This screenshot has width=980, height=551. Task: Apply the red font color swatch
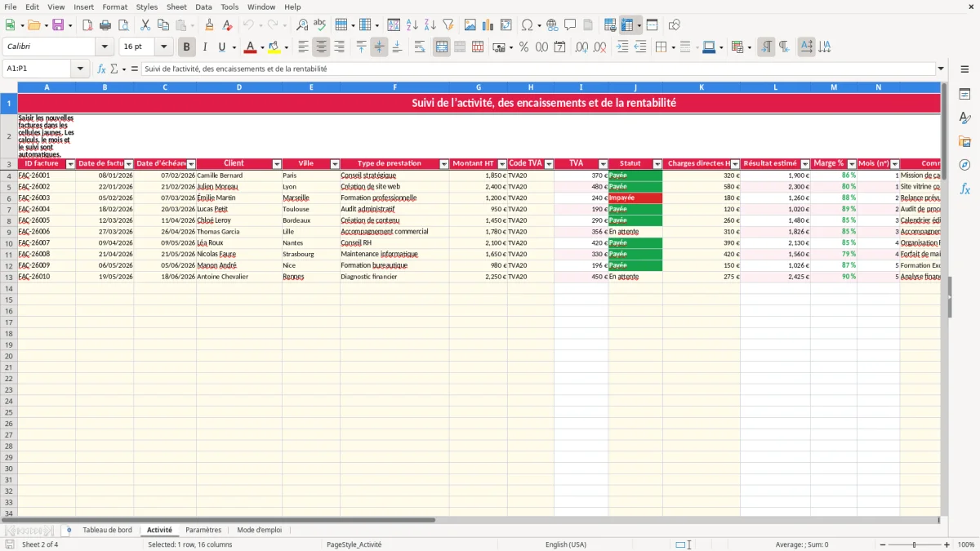(251, 47)
